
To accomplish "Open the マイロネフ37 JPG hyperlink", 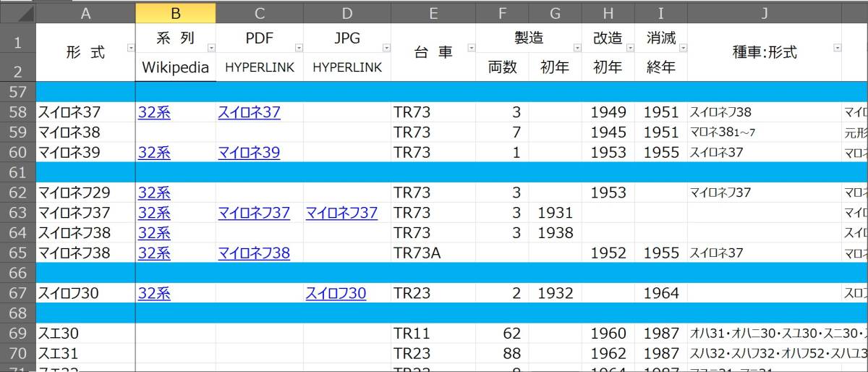I will click(341, 213).
